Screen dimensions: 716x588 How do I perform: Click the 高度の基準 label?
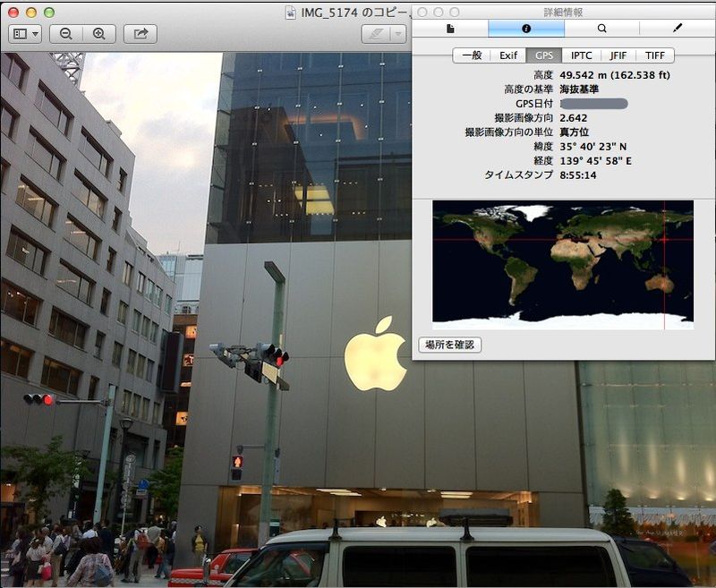click(528, 89)
